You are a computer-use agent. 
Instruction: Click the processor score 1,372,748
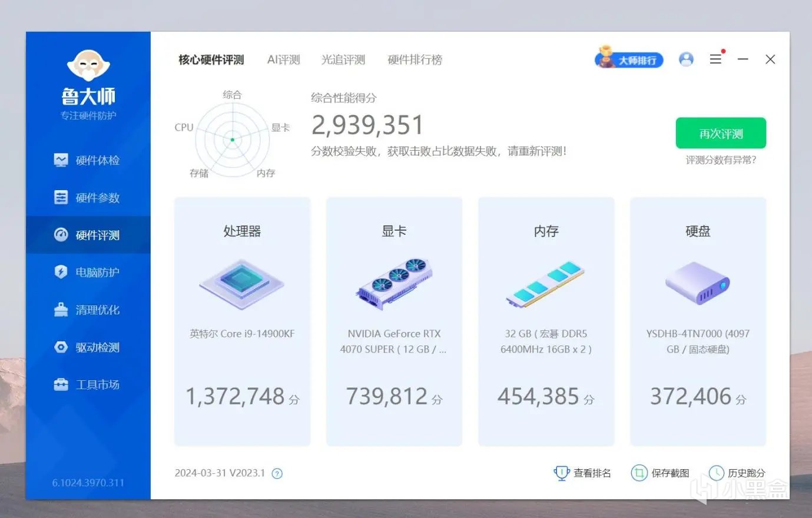click(x=236, y=396)
